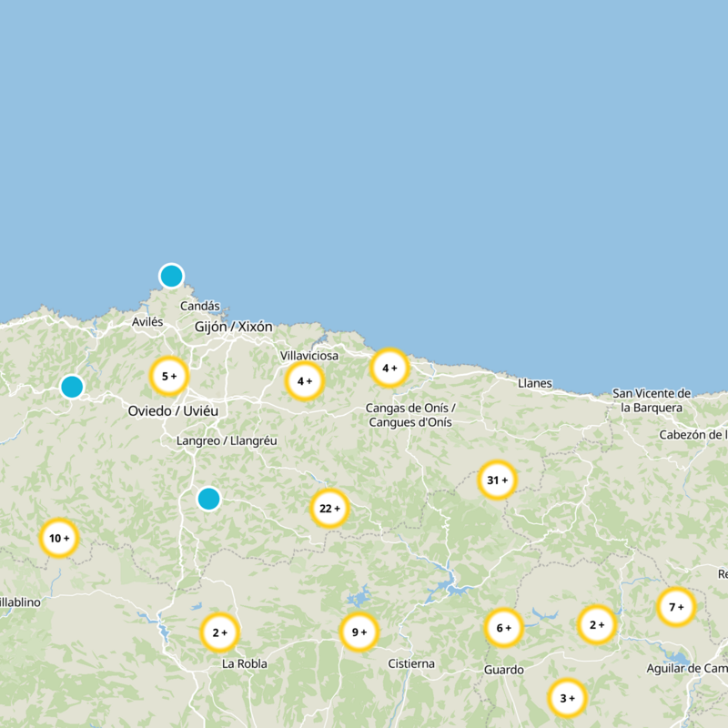Select the blue dot west of Oviedo

point(70,387)
